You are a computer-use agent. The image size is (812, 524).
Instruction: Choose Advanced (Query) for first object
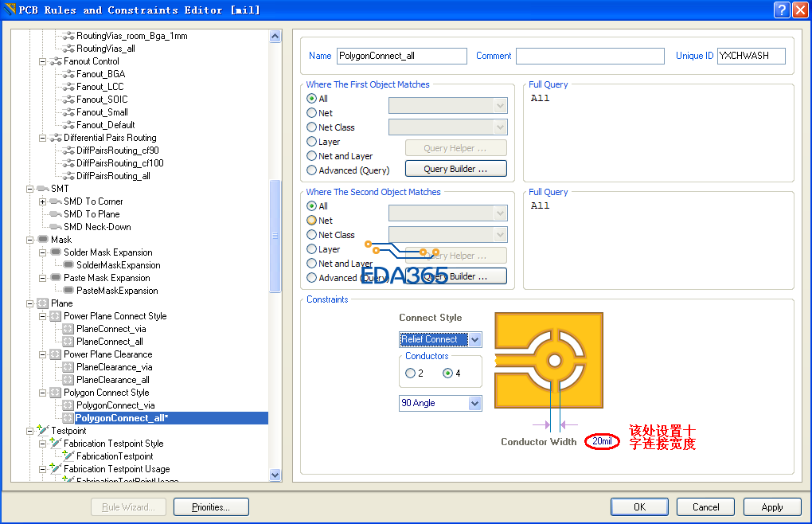[312, 170]
